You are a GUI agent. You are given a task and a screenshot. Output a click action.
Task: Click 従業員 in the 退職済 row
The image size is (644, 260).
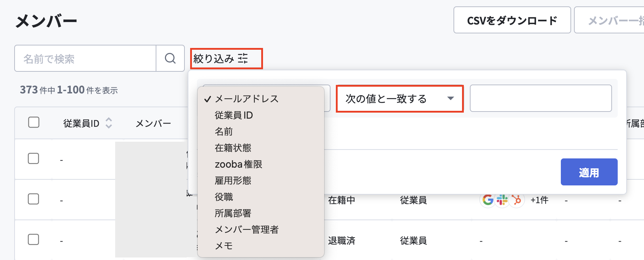tap(413, 240)
